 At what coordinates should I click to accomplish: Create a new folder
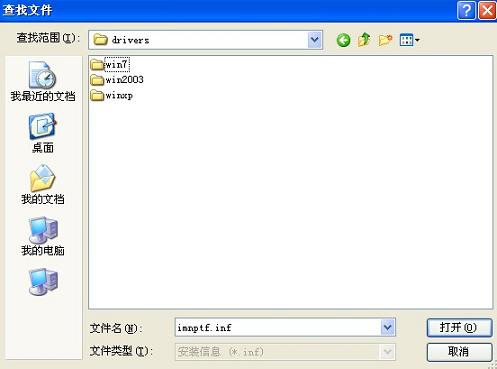[385, 40]
